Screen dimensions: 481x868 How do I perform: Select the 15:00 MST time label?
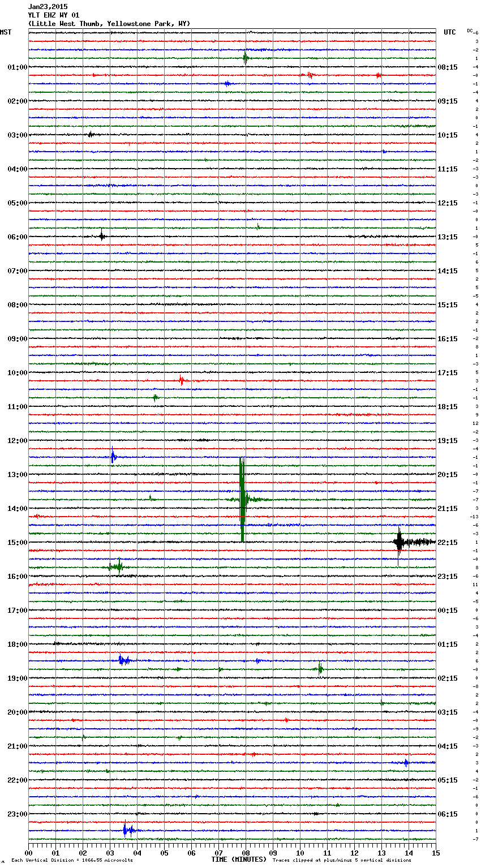(18, 543)
